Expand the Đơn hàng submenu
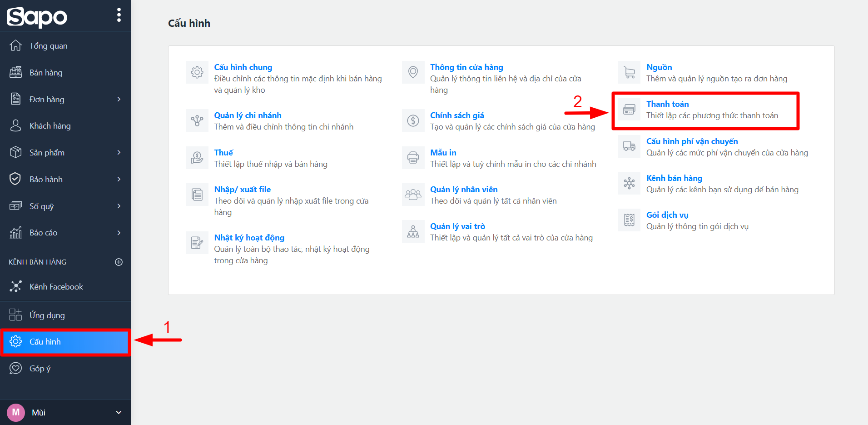This screenshot has height=425, width=868. [x=119, y=99]
